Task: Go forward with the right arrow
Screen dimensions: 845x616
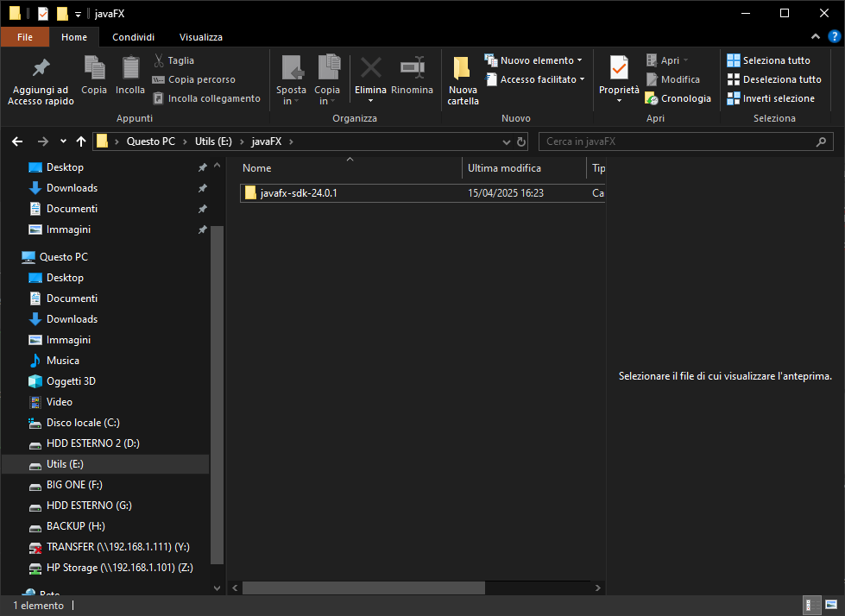Action: pos(42,141)
